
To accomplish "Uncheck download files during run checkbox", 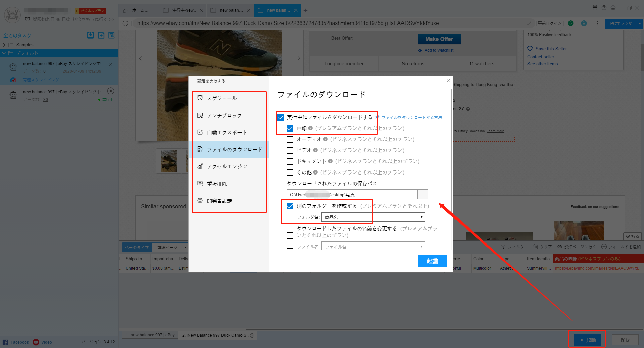I will point(281,117).
